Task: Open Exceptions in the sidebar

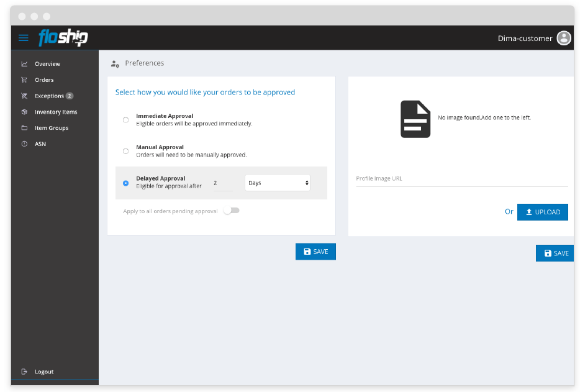Action: [x=49, y=96]
